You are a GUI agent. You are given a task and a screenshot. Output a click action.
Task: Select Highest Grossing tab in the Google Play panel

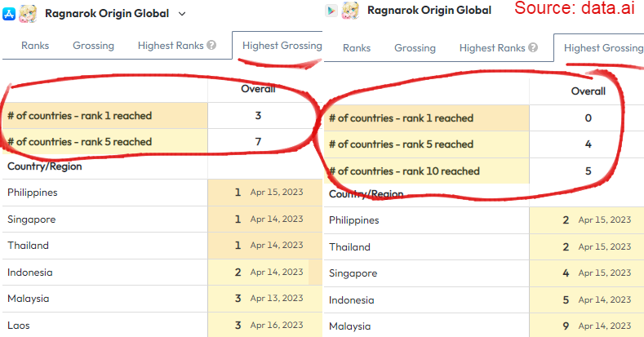click(x=603, y=48)
